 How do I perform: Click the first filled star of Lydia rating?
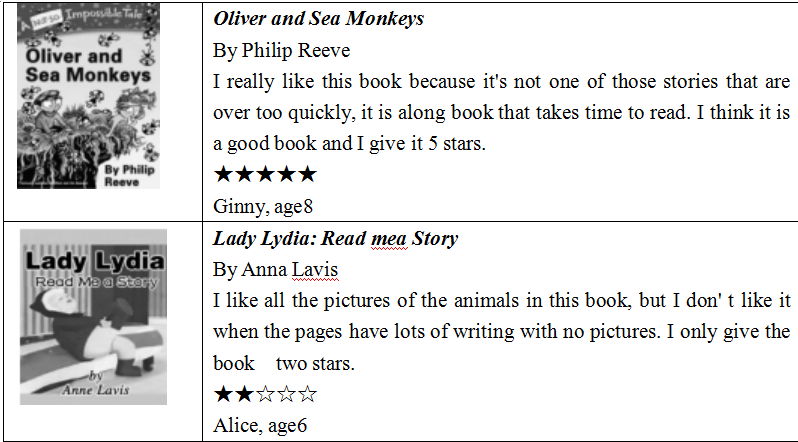tap(223, 394)
